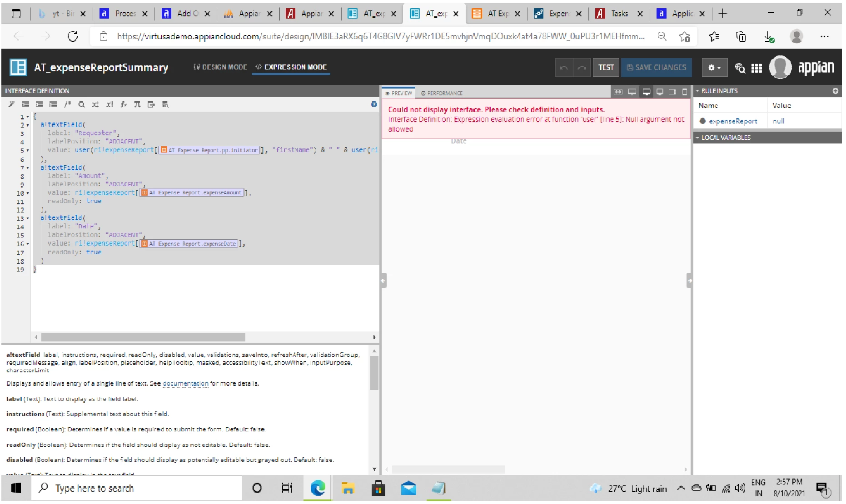The height and width of the screenshot is (504, 846).
Task: Click the collapse handle between editor and preview
Action: 383,281
